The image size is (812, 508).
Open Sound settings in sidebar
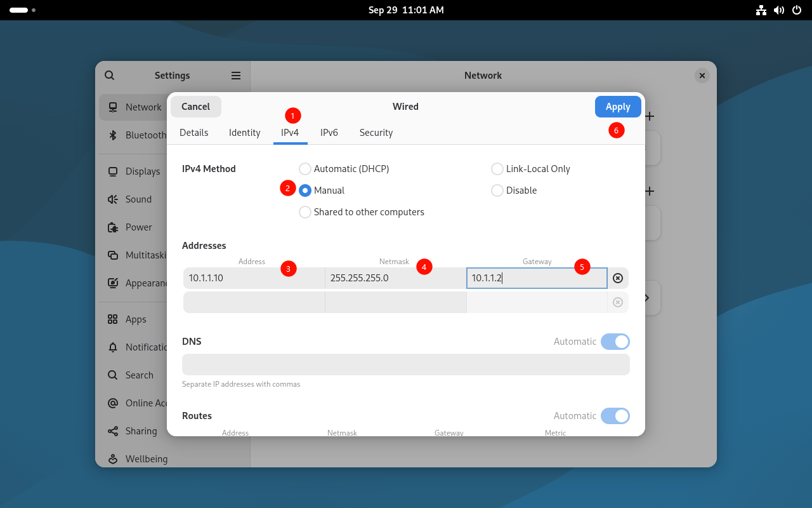[x=138, y=199]
